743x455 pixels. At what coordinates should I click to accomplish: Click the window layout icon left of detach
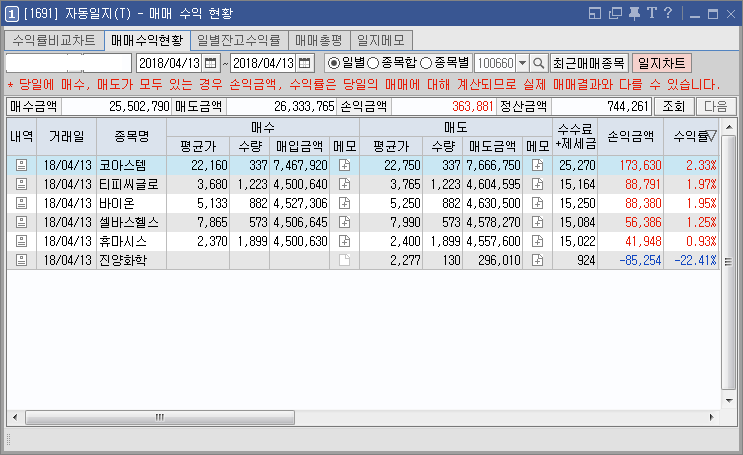tap(595, 13)
